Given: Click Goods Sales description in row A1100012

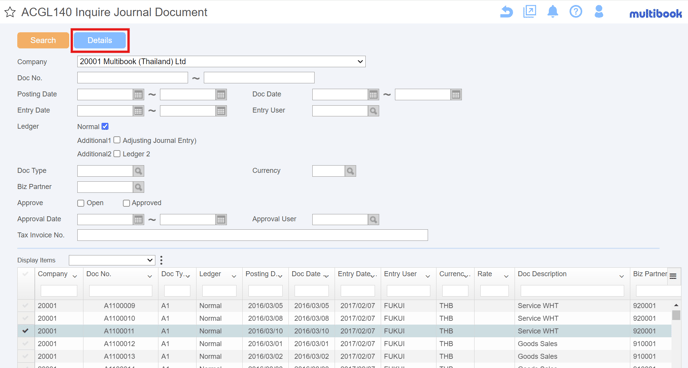Looking at the screenshot, I should (x=537, y=344).
